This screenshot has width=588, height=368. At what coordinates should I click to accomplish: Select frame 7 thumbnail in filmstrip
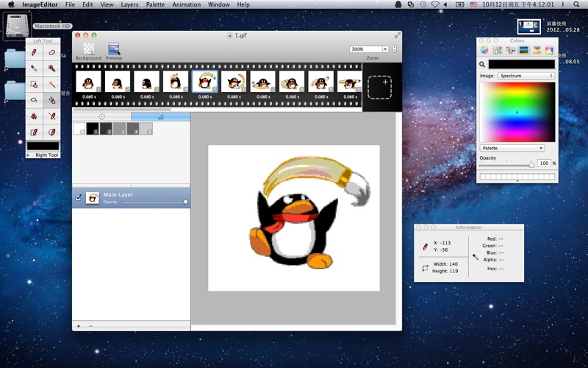263,82
